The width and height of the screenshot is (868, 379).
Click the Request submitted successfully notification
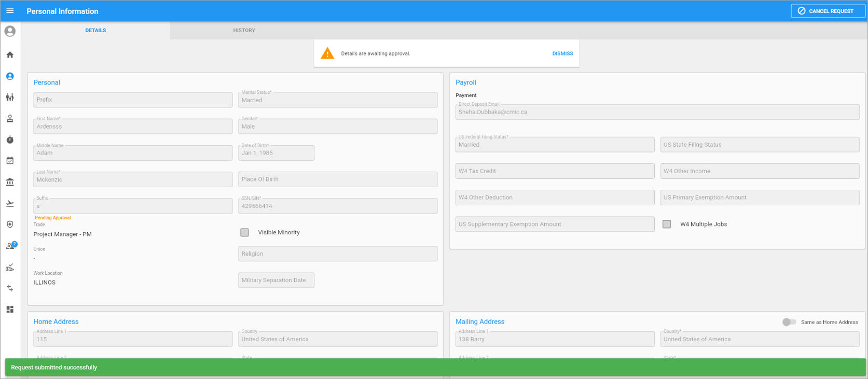tap(435, 367)
